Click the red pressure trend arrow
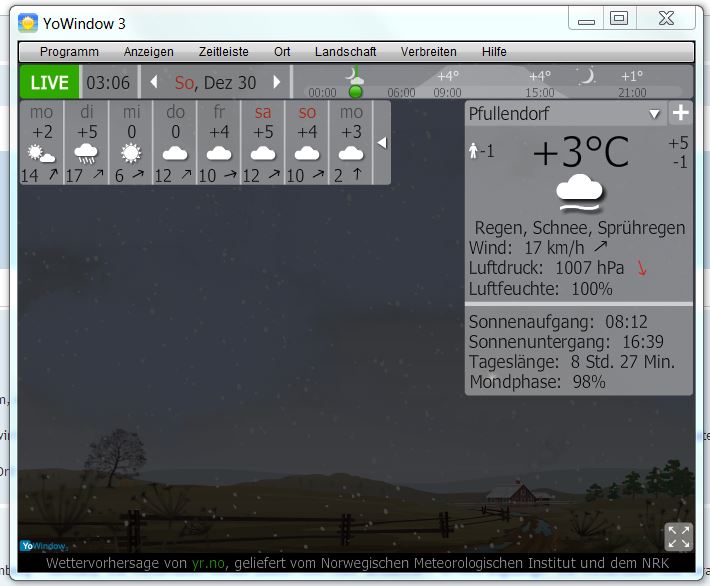 coord(642,268)
